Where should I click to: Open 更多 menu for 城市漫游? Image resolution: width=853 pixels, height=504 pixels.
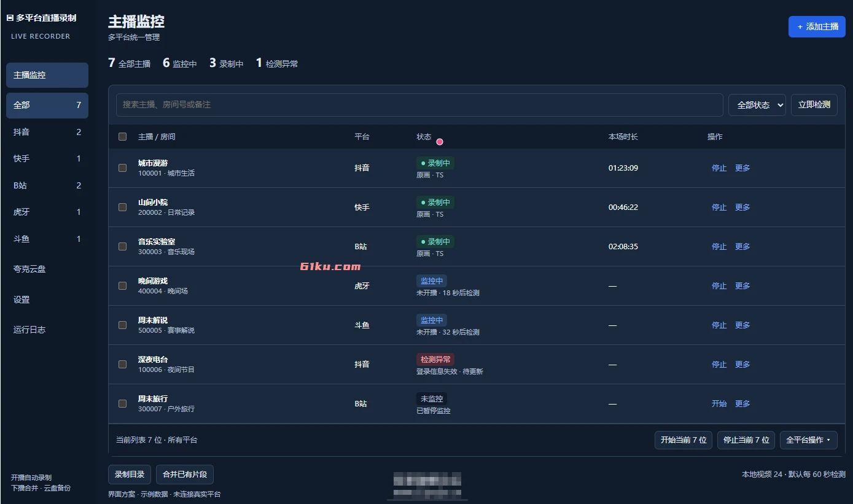(x=742, y=168)
